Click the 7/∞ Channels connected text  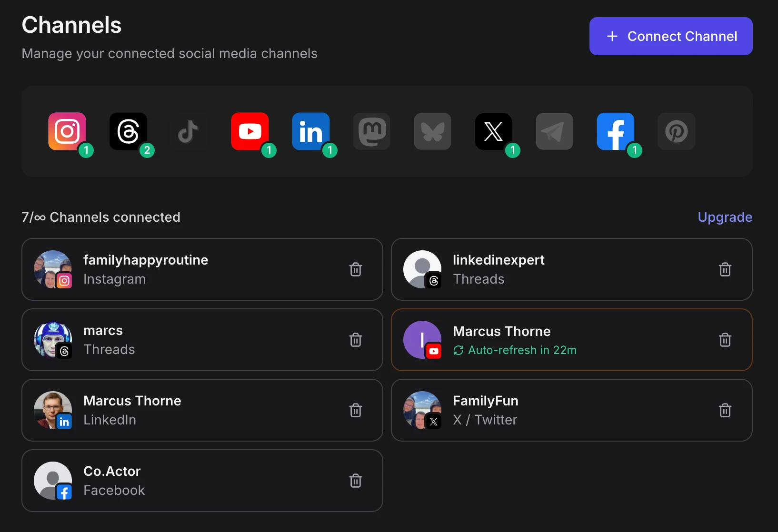101,217
